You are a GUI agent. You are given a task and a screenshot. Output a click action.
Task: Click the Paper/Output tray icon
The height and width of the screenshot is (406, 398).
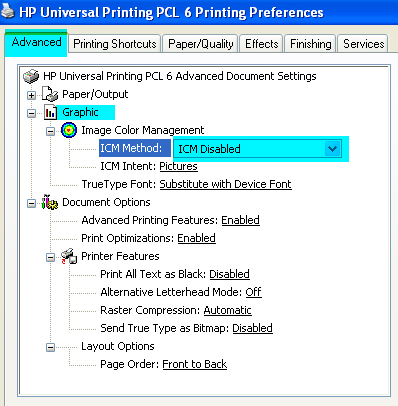point(50,94)
